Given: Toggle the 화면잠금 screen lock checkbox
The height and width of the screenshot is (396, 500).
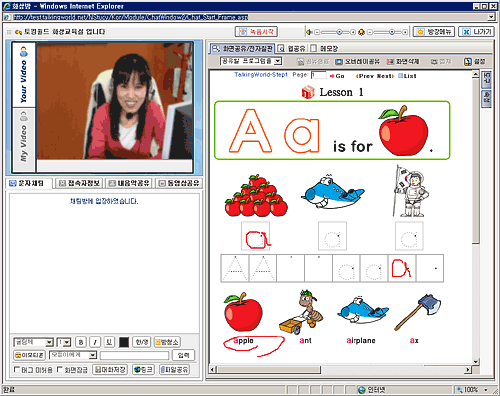Looking at the screenshot, I should (60, 369).
